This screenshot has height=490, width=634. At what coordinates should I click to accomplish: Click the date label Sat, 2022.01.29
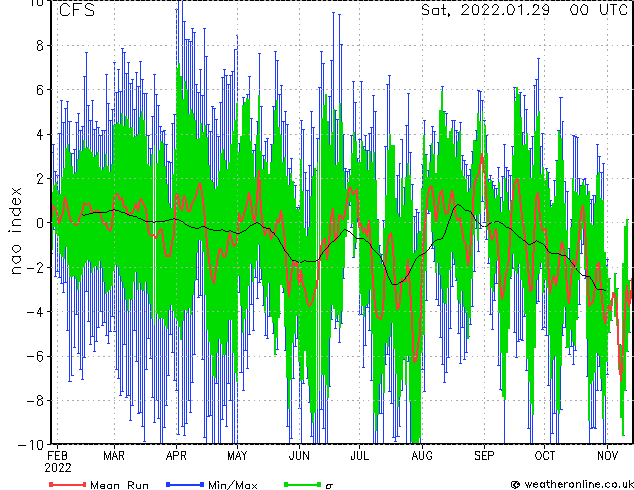tap(485, 10)
